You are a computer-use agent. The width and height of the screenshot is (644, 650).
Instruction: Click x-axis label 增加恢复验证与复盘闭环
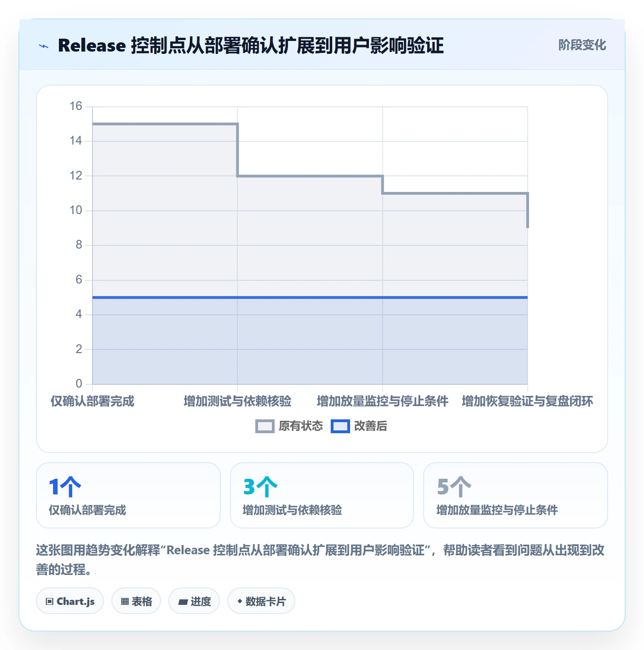(528, 401)
